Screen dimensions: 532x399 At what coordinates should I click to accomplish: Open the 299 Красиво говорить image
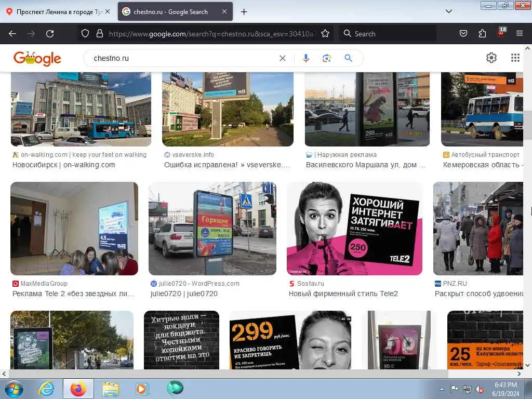point(290,340)
